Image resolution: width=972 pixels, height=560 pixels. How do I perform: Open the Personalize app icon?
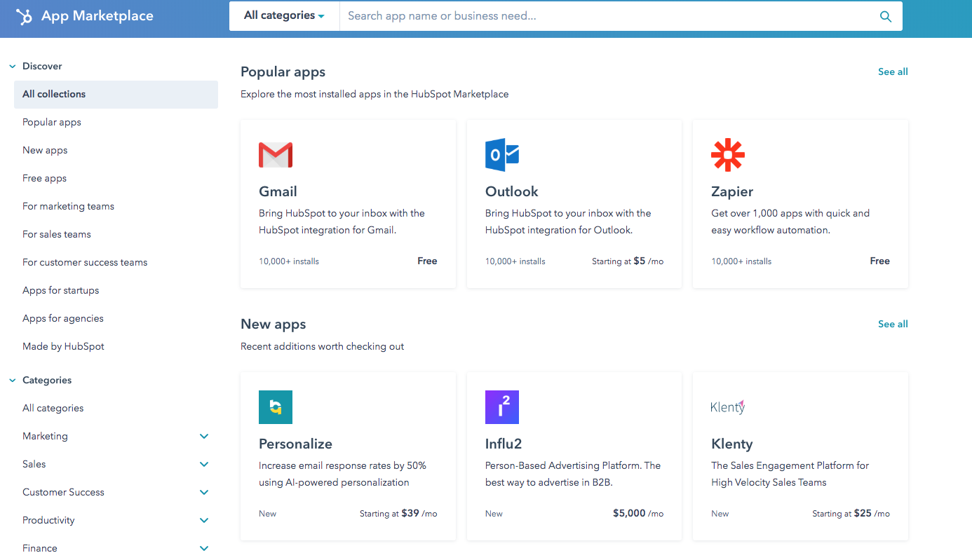pyautogui.click(x=276, y=407)
